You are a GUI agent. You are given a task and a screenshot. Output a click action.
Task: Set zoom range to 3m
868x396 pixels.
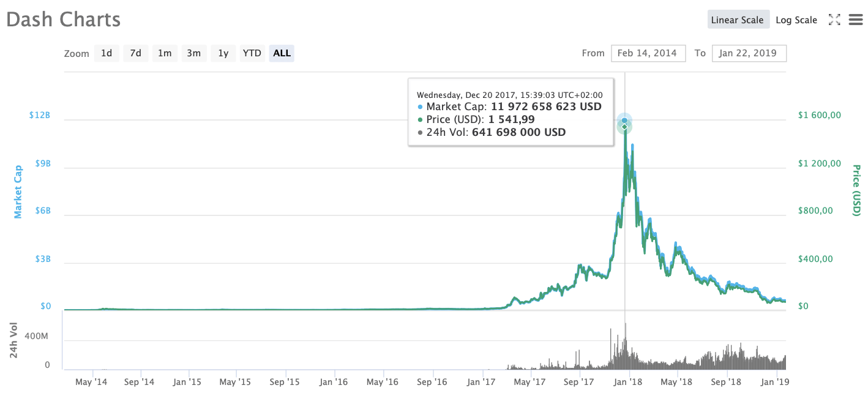tap(193, 53)
